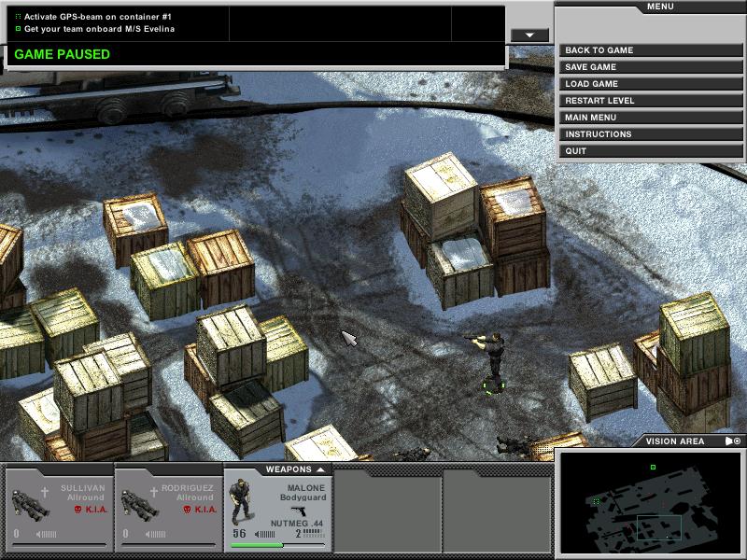The height and width of the screenshot is (560, 747).
Task: Click the ammo clip indicator on Malone's card
Action: click(314, 533)
